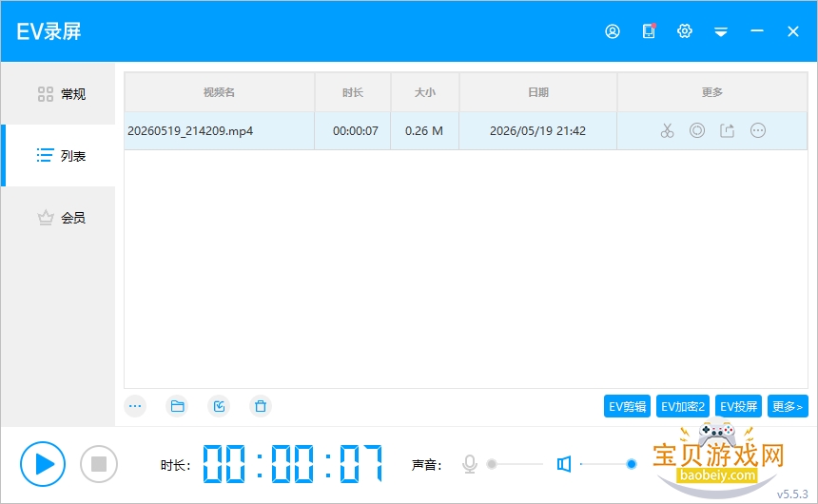This screenshot has height=504, width=818.
Task: Expand the title bar dropdown menu arrow
Action: coord(721,31)
